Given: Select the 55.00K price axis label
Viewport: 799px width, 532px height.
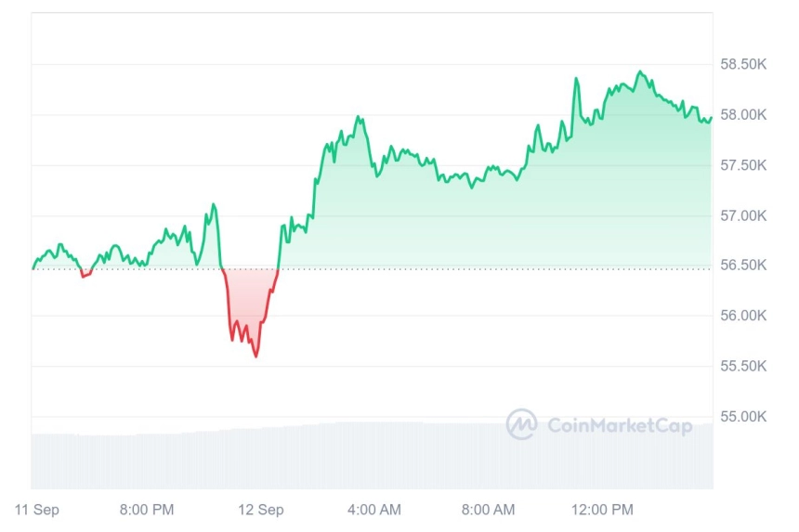Looking at the screenshot, I should [743, 417].
